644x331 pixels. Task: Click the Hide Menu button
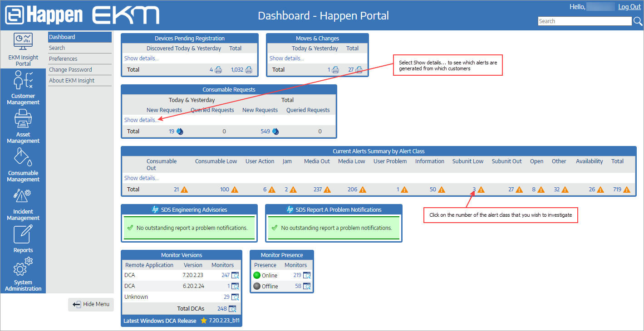coord(91,304)
